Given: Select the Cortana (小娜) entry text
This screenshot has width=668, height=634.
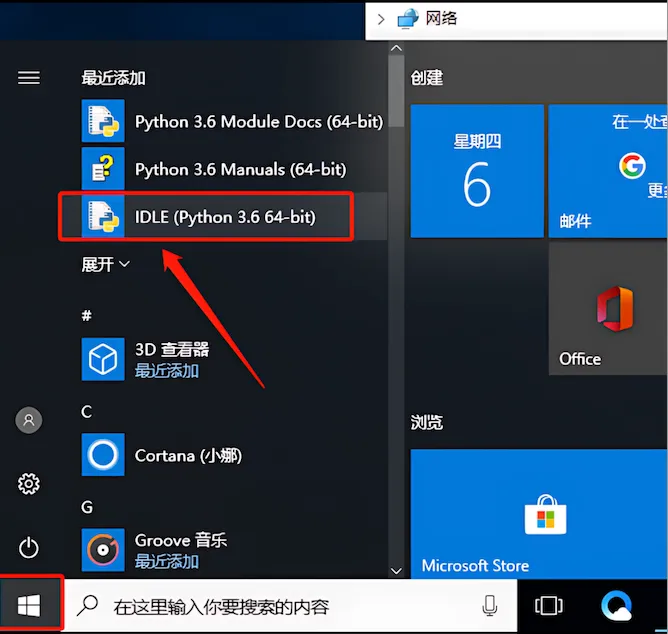Looking at the screenshot, I should coord(188,456).
